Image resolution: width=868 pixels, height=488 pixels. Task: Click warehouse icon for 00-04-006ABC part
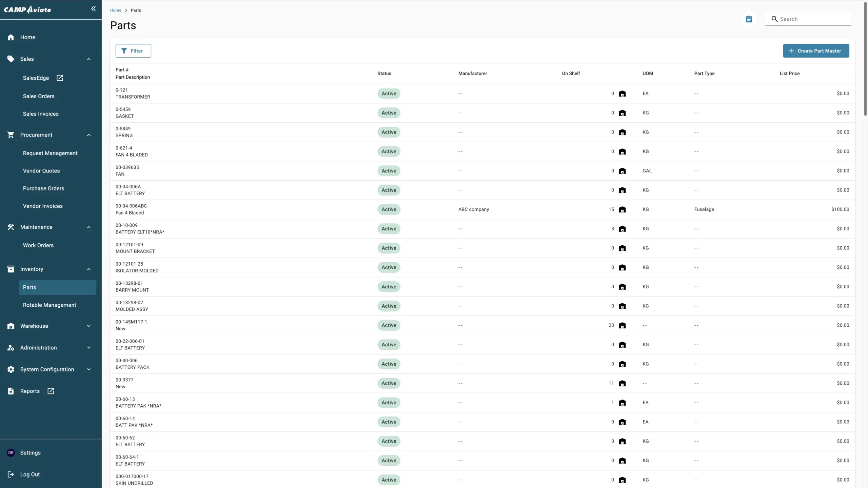[x=622, y=210]
